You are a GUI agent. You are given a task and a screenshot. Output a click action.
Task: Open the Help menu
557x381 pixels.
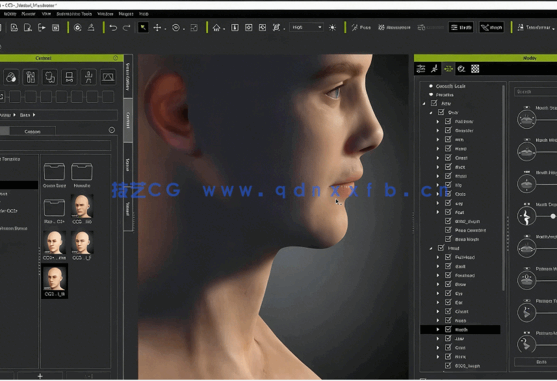click(144, 14)
